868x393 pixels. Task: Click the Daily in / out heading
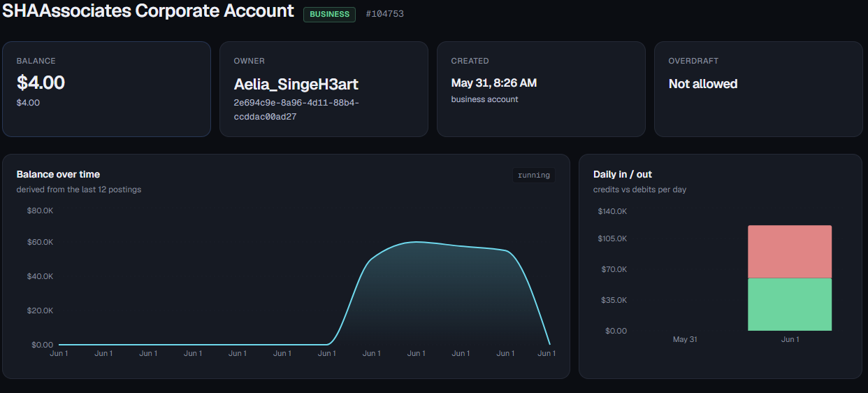pyautogui.click(x=623, y=174)
